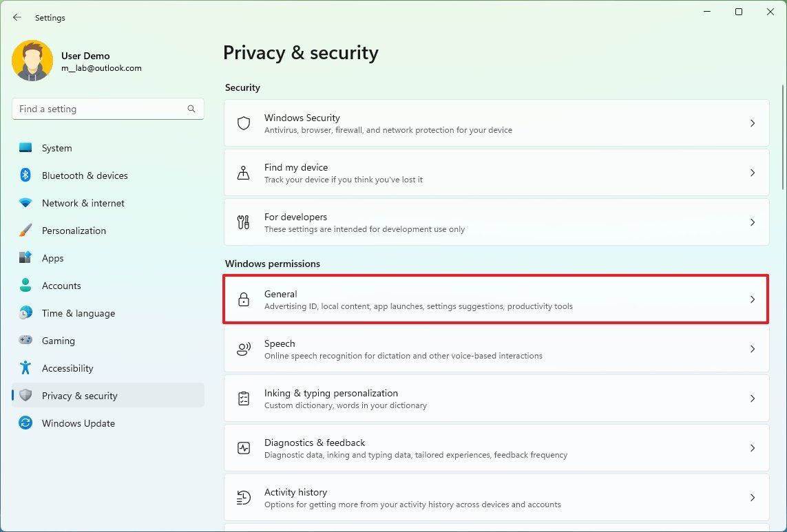This screenshot has width=787, height=532.
Task: Select the Personalization brush icon
Action: click(x=25, y=231)
